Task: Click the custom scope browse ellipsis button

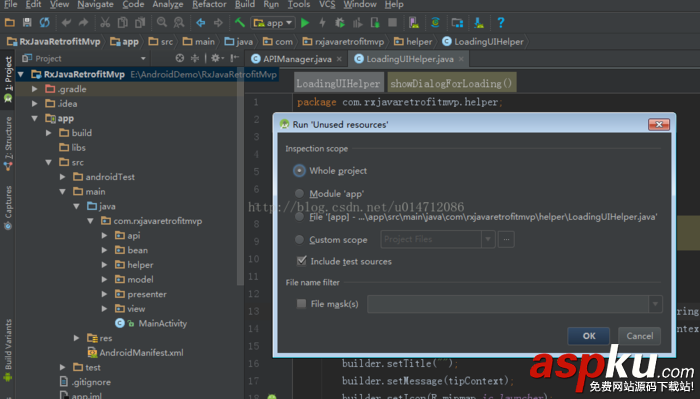Action: [506, 239]
